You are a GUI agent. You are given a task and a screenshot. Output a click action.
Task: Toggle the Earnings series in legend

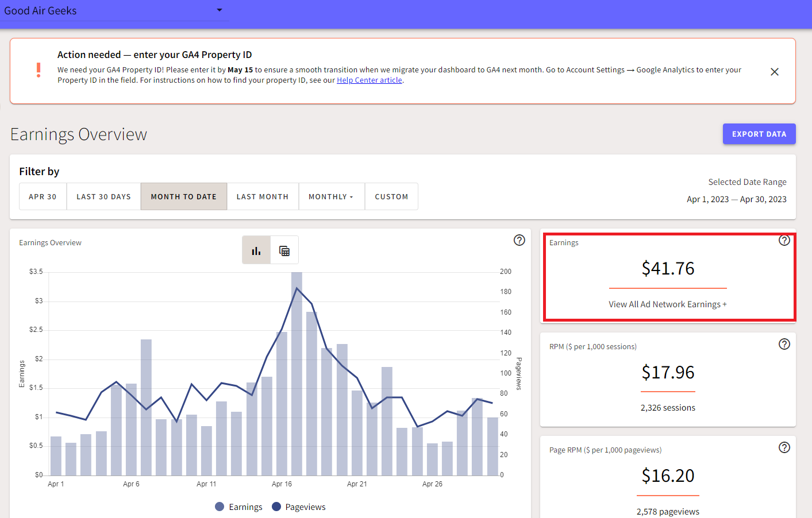click(238, 507)
